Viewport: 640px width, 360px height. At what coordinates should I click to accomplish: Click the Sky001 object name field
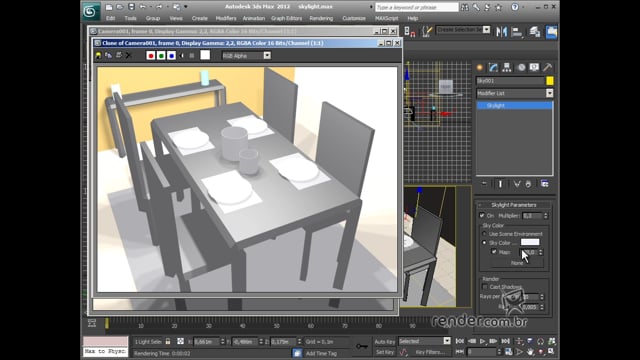pos(510,81)
